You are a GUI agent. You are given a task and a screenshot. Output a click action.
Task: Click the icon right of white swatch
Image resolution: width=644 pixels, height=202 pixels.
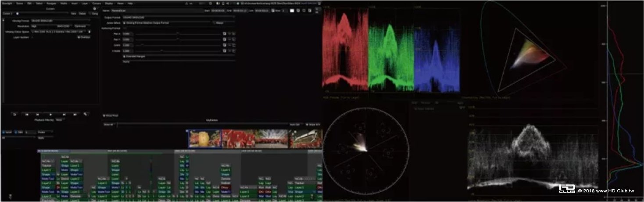(x=298, y=11)
